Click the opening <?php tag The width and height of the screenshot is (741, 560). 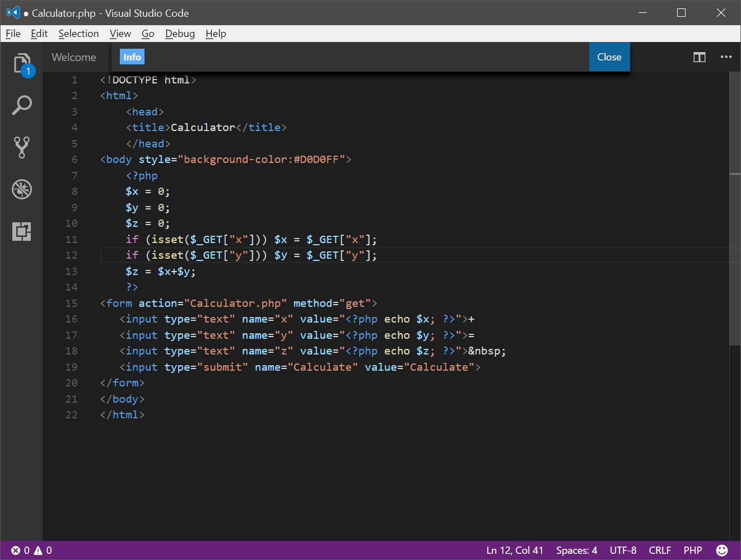click(x=142, y=176)
